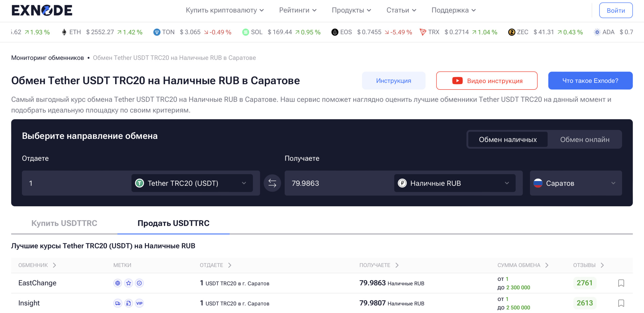Click the Войти login button
The image size is (644, 313).
point(615,11)
